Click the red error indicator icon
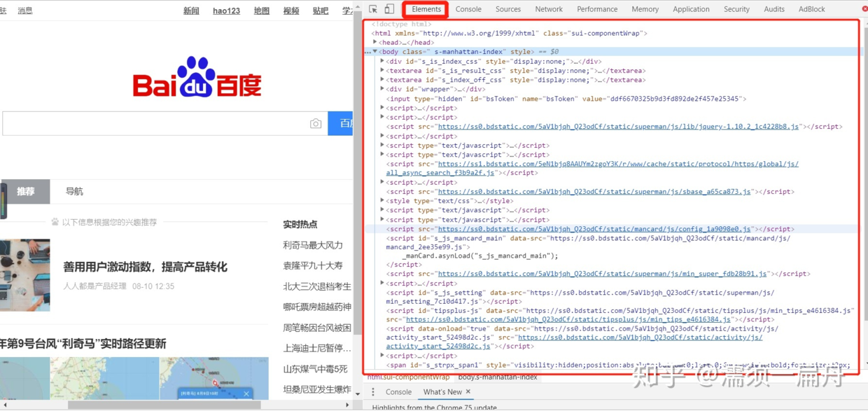This screenshot has width=868, height=411. pos(864,9)
